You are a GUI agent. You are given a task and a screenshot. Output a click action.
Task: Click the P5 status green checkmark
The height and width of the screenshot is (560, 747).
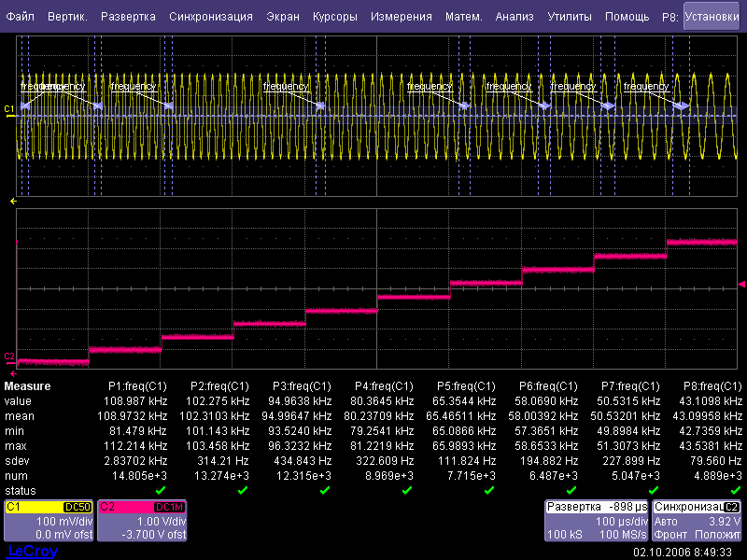488,490
